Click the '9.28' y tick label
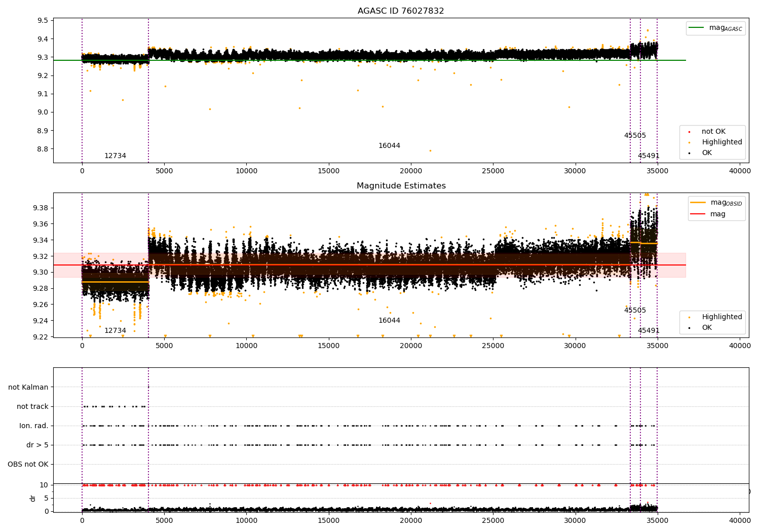Viewport: 760px width, 532px height. (41, 289)
